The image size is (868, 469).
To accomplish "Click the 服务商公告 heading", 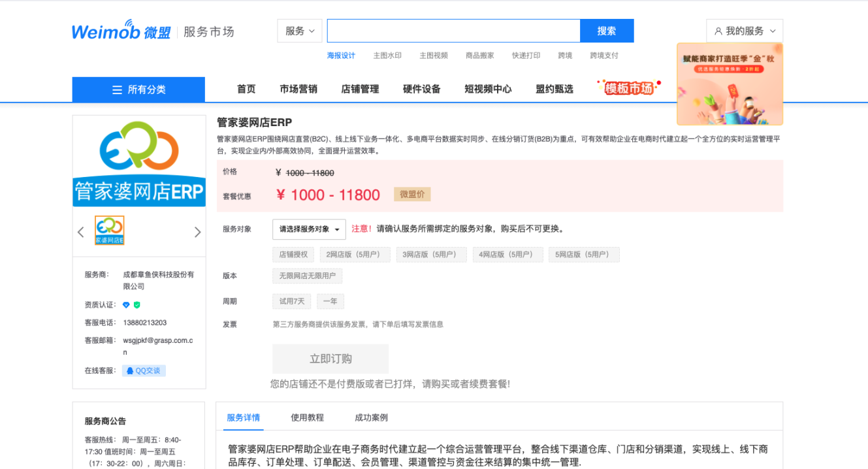I will [105, 421].
